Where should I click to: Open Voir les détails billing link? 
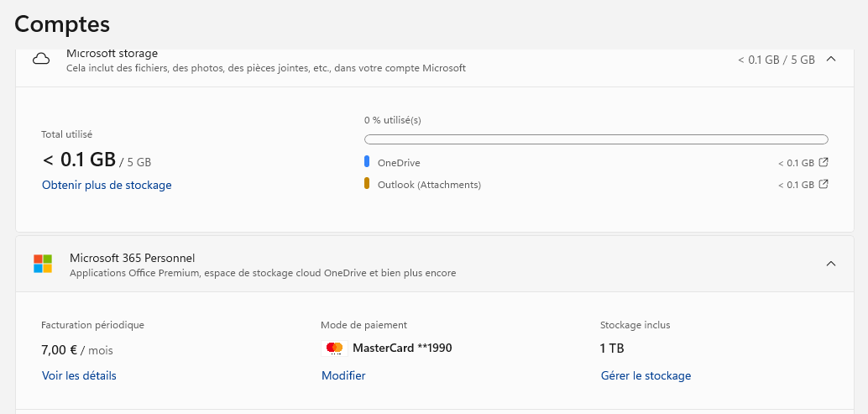79,376
